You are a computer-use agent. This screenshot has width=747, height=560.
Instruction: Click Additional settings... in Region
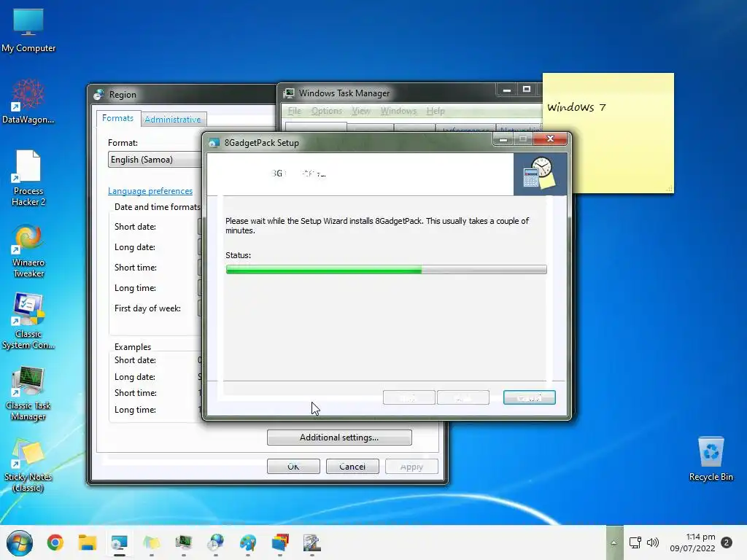(x=339, y=437)
